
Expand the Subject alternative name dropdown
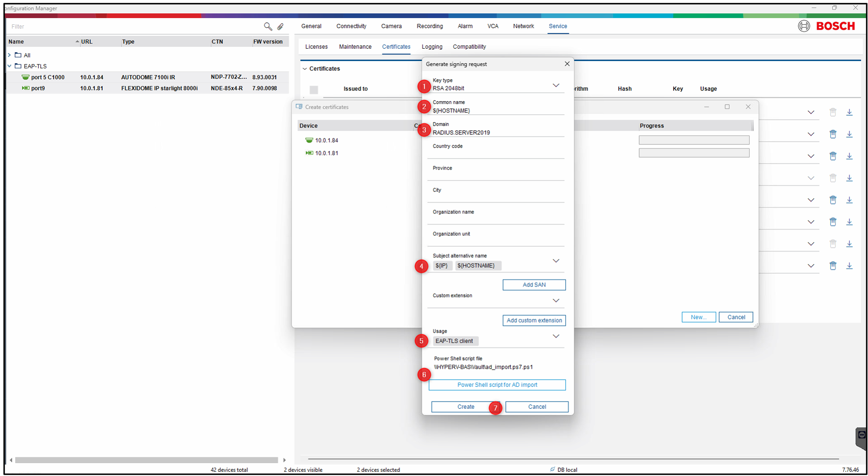pos(556,261)
